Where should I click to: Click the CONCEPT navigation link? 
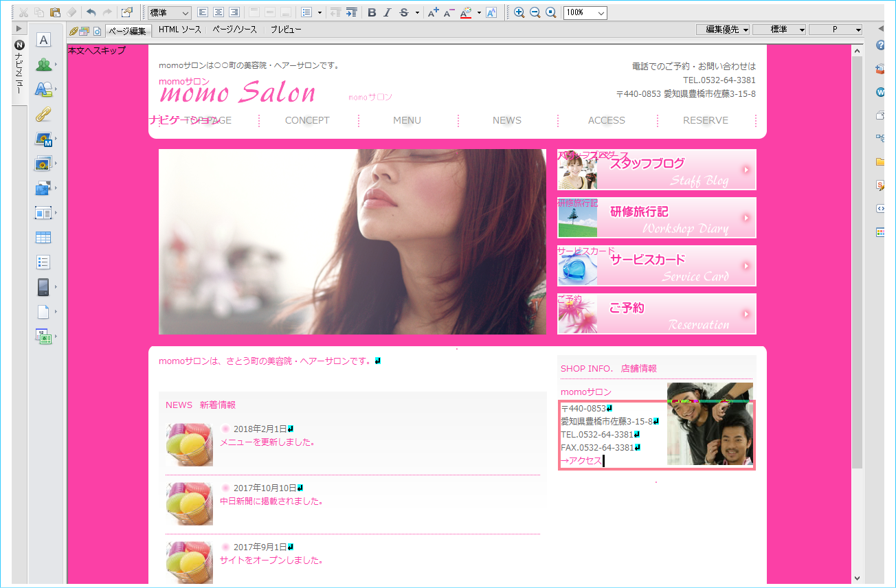(307, 120)
